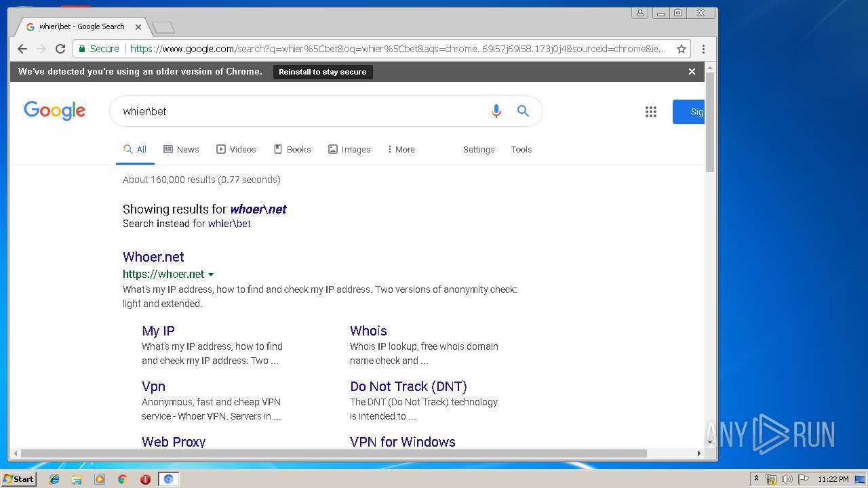
Task: Expand the More search categories menu
Action: 401,149
